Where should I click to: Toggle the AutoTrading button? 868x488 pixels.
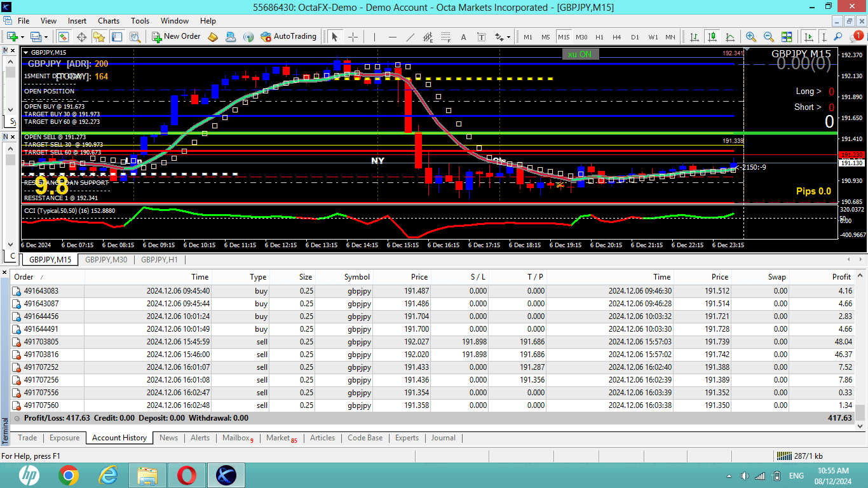pos(288,37)
